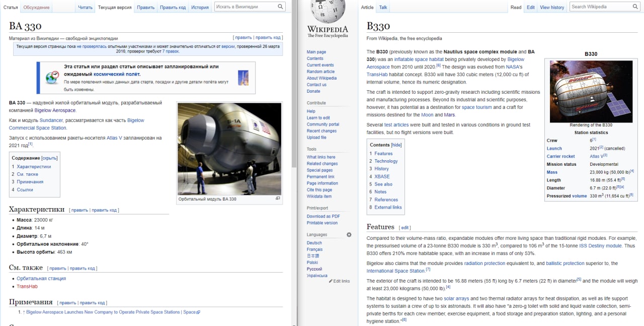
Task: Click the search magnifier in English Wikipedia
Action: pyautogui.click(x=635, y=7)
